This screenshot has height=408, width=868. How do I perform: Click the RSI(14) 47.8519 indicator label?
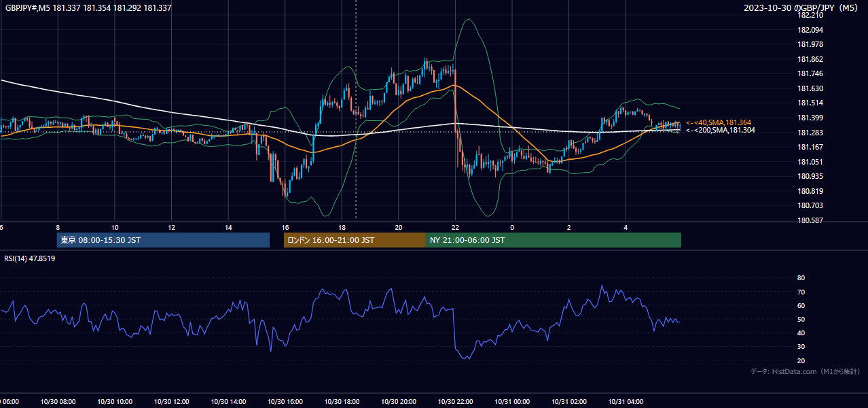(x=30, y=258)
